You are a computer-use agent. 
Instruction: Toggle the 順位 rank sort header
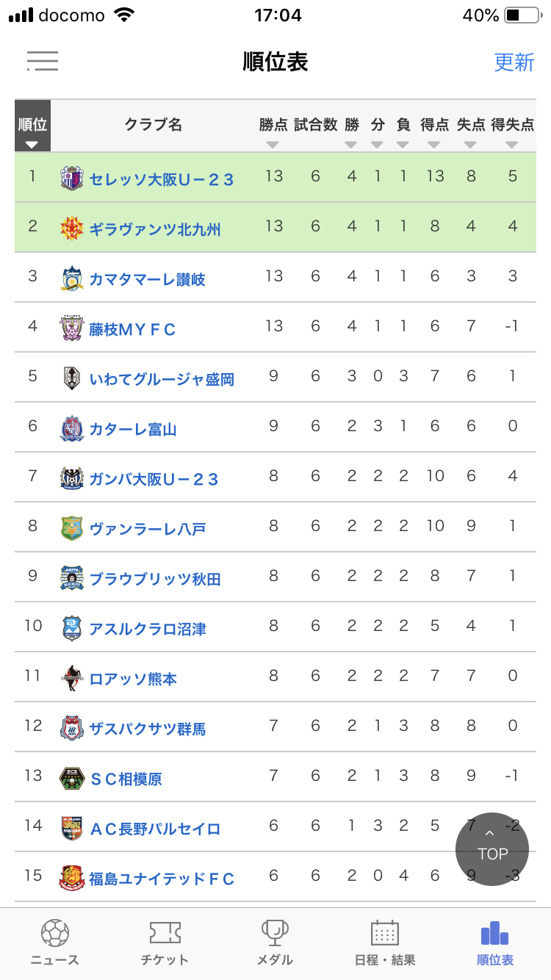click(32, 126)
